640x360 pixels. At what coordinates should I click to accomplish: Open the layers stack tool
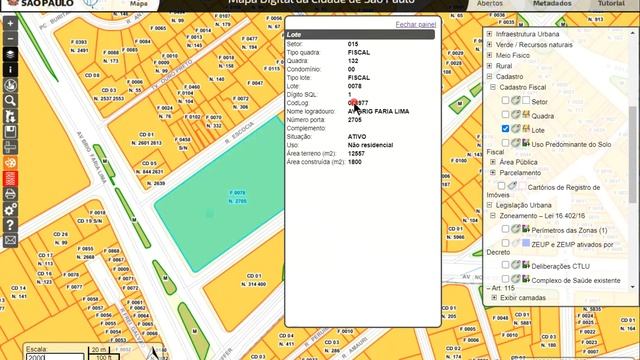click(x=10, y=54)
